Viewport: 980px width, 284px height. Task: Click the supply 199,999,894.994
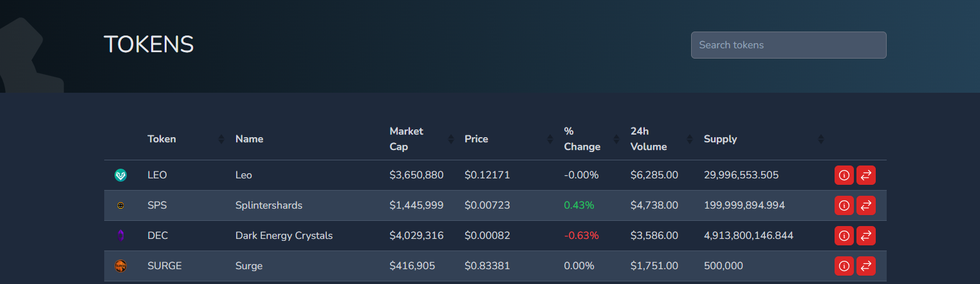[744, 205]
